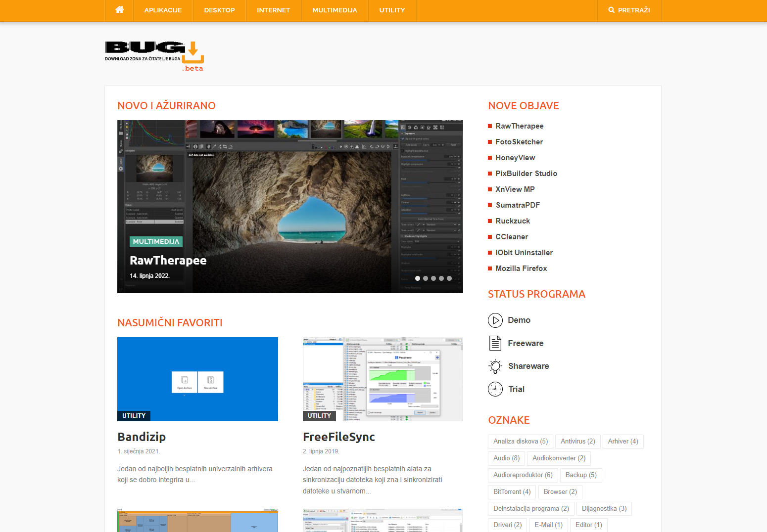This screenshot has height=532, width=767.
Task: Open the FreeFileSync thumbnail image
Action: (x=383, y=379)
